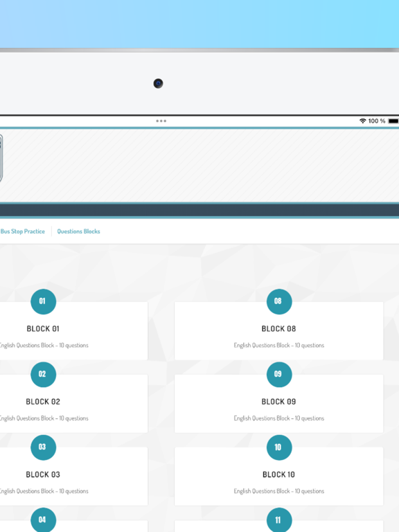Select the Questions Blocks tab
Image resolution: width=399 pixels, height=532 pixels.
[x=78, y=231]
